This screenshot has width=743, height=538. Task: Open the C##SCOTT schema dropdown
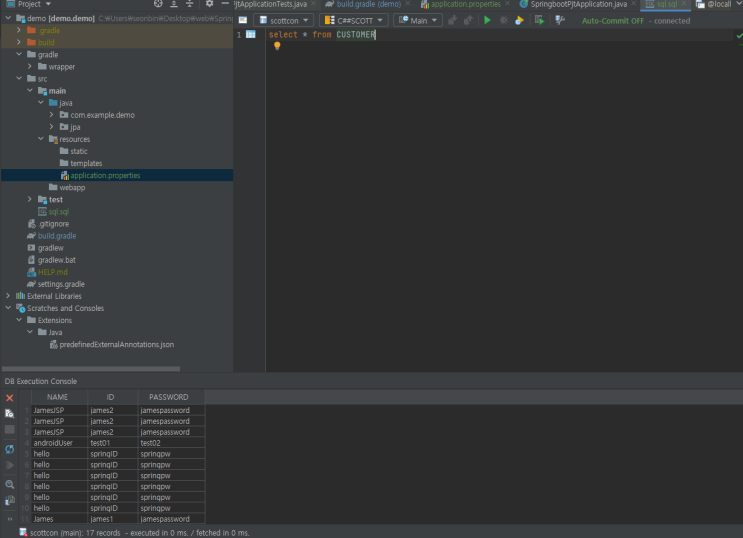pyautogui.click(x=353, y=20)
